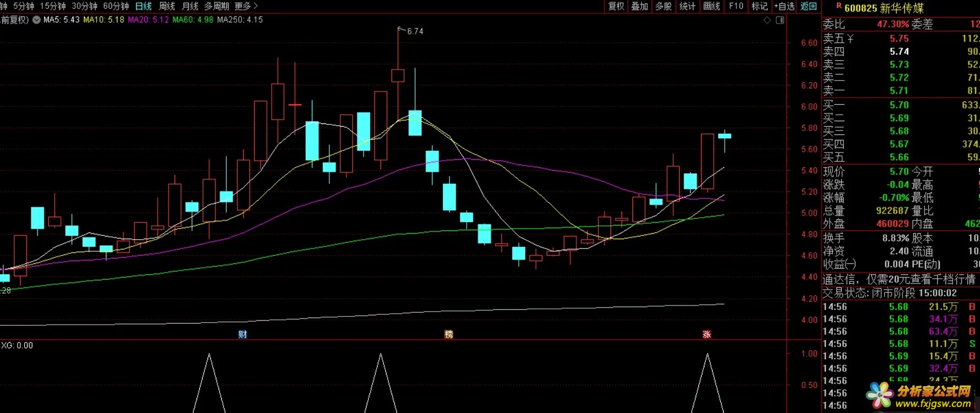Click the ¥ icon beside 卖五

coord(850,38)
